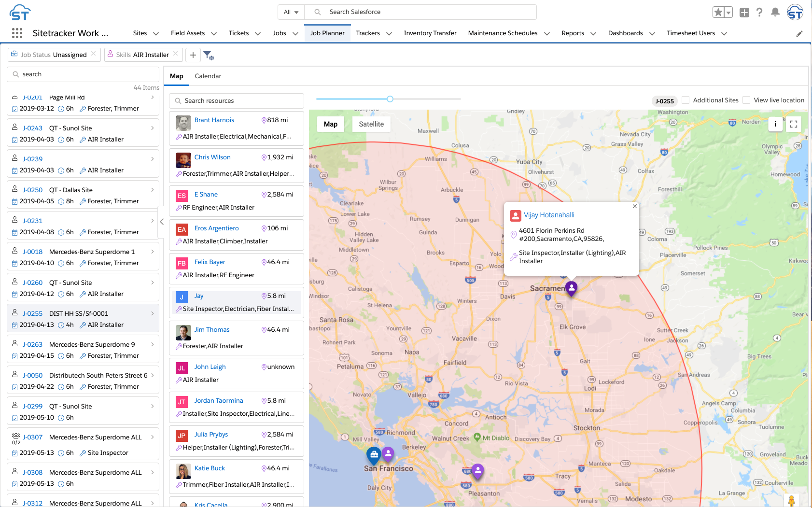
Task: Select the Map tab
Action: (177, 76)
